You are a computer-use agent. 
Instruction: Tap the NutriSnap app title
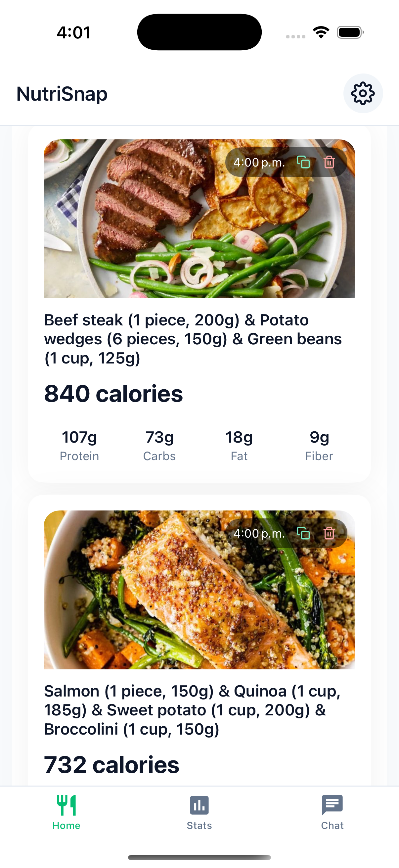pyautogui.click(x=62, y=94)
